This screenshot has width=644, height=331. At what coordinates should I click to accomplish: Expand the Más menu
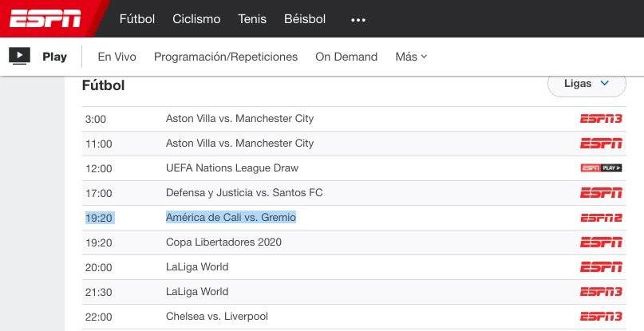point(411,57)
